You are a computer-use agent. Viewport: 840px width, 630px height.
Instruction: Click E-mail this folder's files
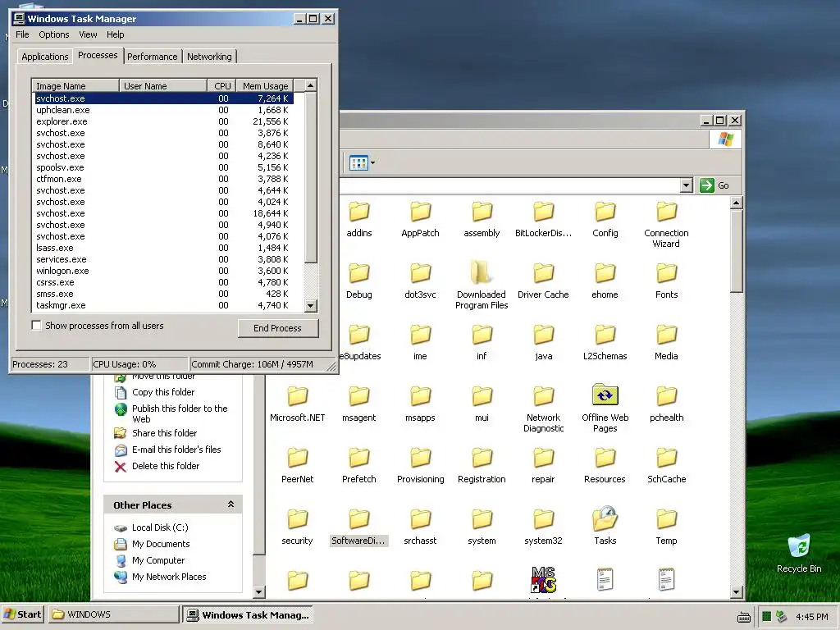click(x=176, y=450)
